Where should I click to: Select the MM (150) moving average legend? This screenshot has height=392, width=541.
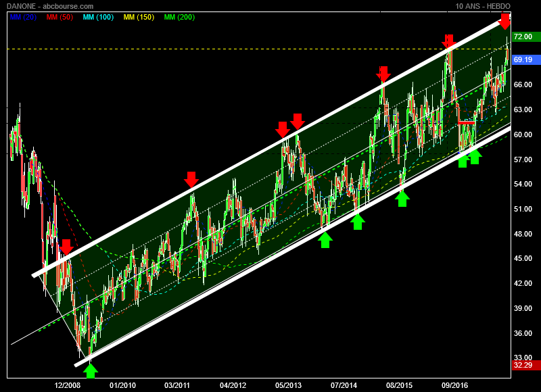coord(139,18)
